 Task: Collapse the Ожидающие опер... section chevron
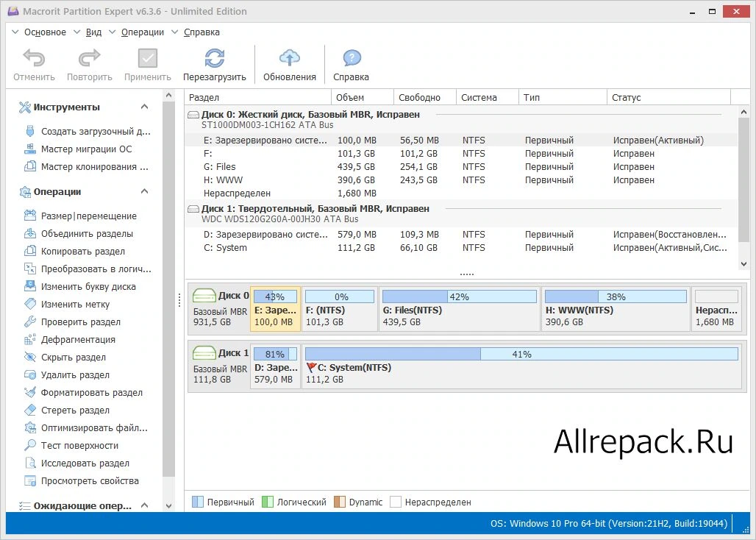(x=144, y=505)
